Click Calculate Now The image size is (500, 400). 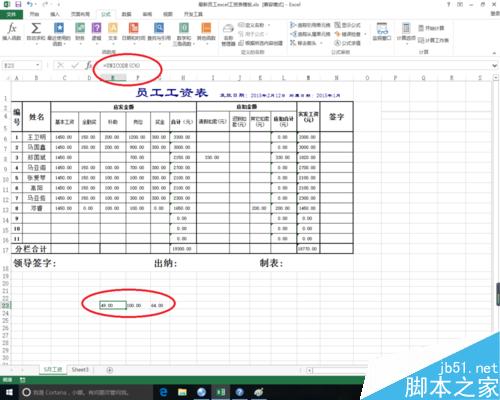(x=431, y=28)
